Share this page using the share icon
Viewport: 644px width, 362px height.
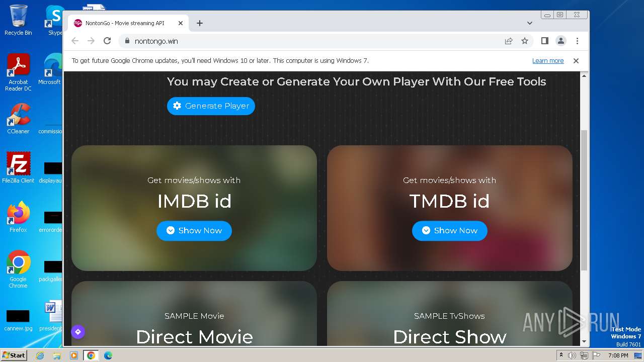[x=509, y=41]
